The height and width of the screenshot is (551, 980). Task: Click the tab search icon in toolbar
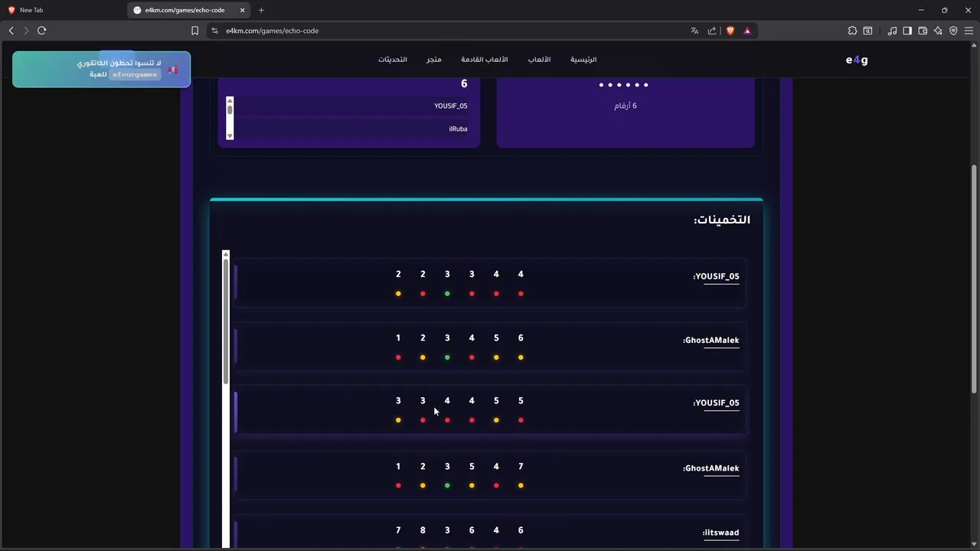tap(867, 31)
